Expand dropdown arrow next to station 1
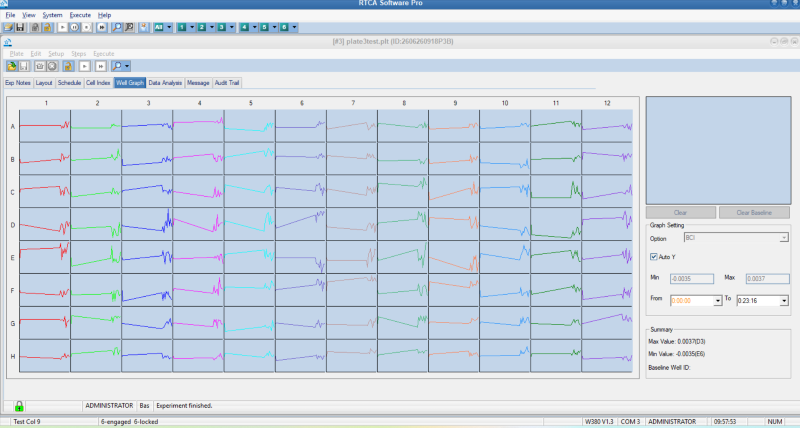 click(192, 28)
